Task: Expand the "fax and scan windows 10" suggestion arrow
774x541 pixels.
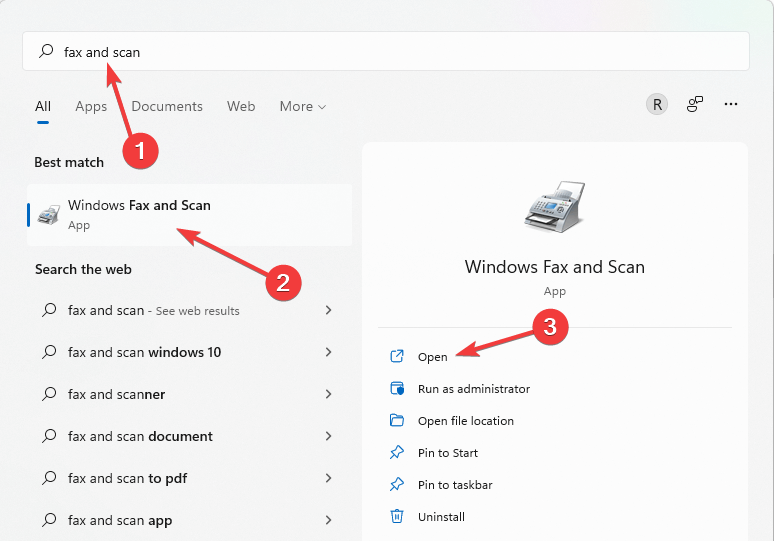Action: pos(328,352)
